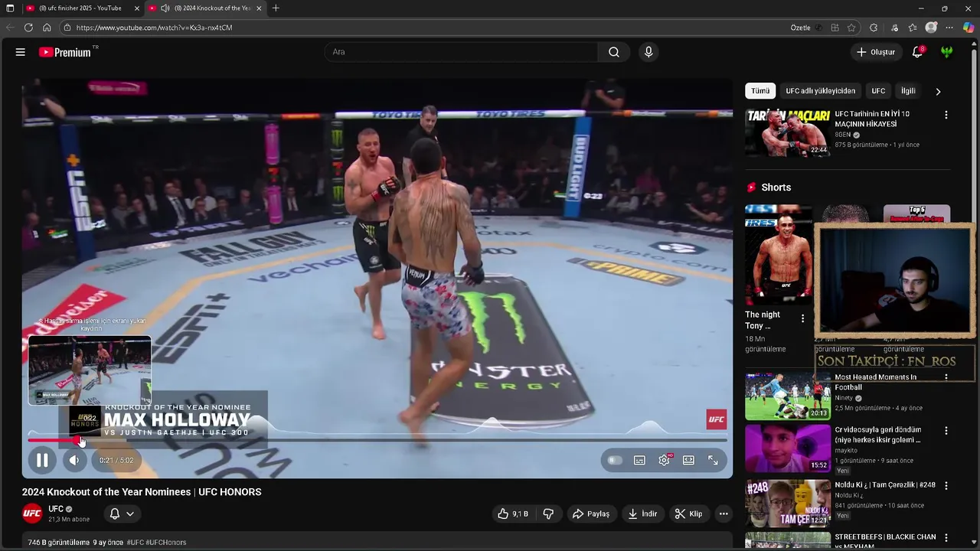Open the browser settings and more menu
Image resolution: width=980 pixels, height=551 pixels.
(949, 28)
